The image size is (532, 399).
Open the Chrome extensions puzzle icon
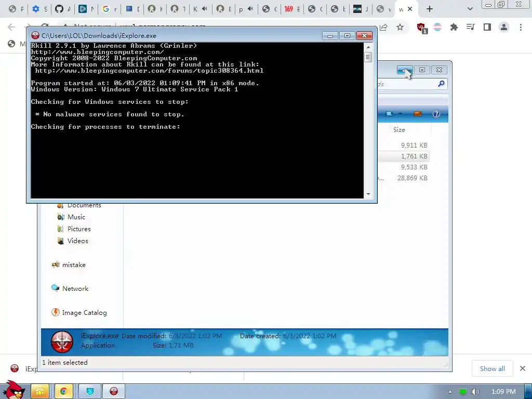click(x=454, y=27)
